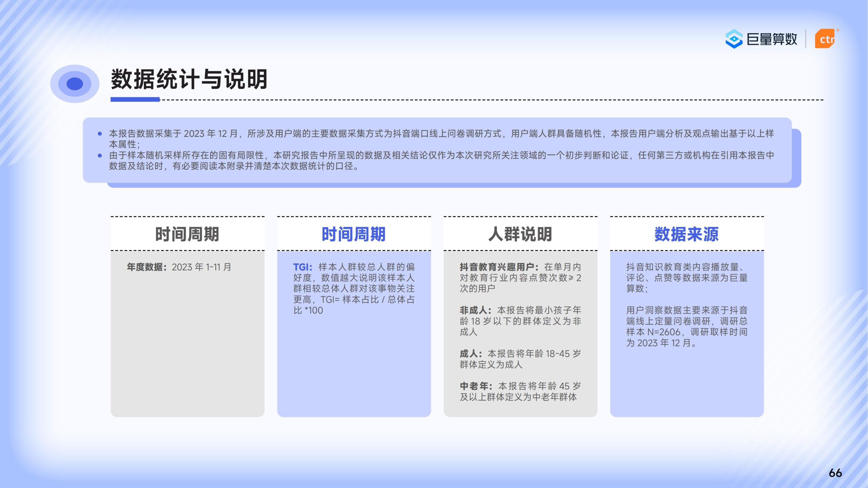The height and width of the screenshot is (488, 868).
Task: Select the 数据来源 card header
Action: 687,234
